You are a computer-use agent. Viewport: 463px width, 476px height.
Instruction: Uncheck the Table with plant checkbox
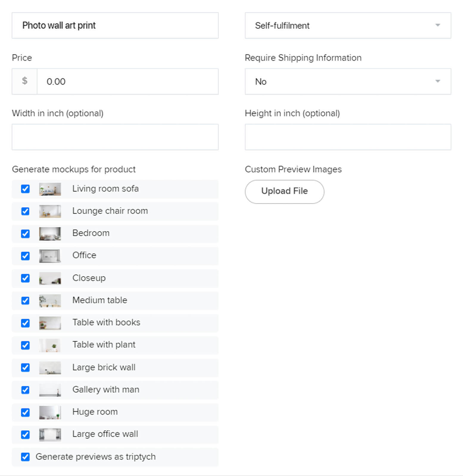point(25,345)
